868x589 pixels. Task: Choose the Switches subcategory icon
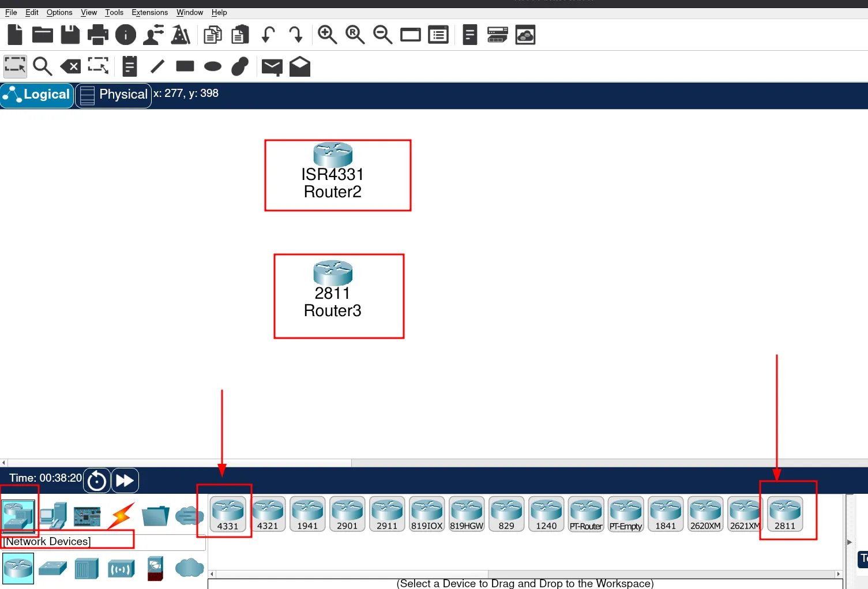point(52,569)
